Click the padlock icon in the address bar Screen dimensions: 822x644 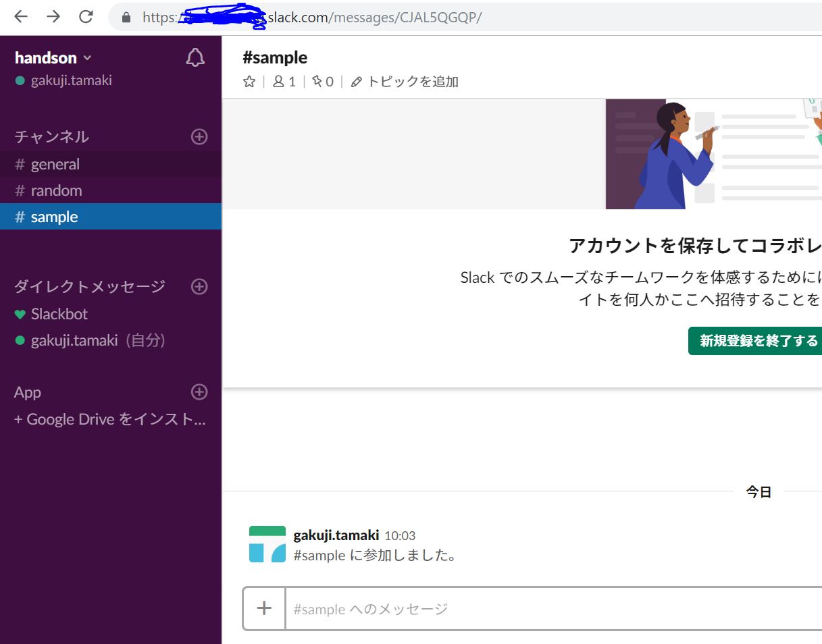pos(126,17)
